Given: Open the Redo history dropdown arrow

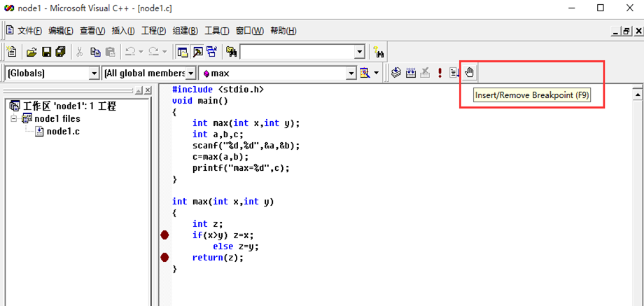Looking at the screenshot, I should [x=164, y=52].
